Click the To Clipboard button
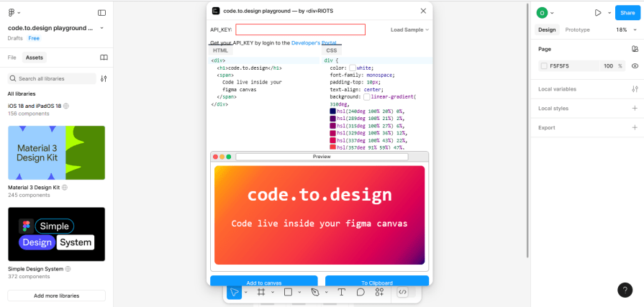The image size is (644, 307). tap(376, 281)
